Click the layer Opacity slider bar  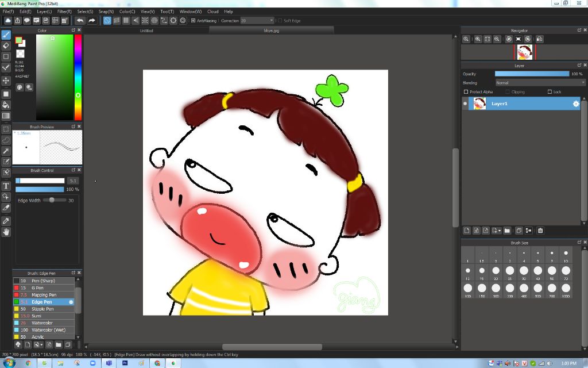click(x=532, y=74)
